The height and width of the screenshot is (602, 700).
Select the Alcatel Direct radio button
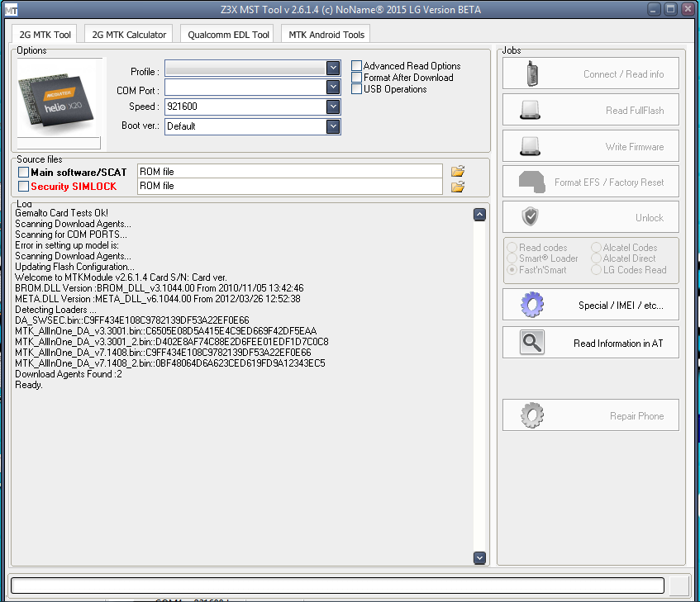pos(596,258)
